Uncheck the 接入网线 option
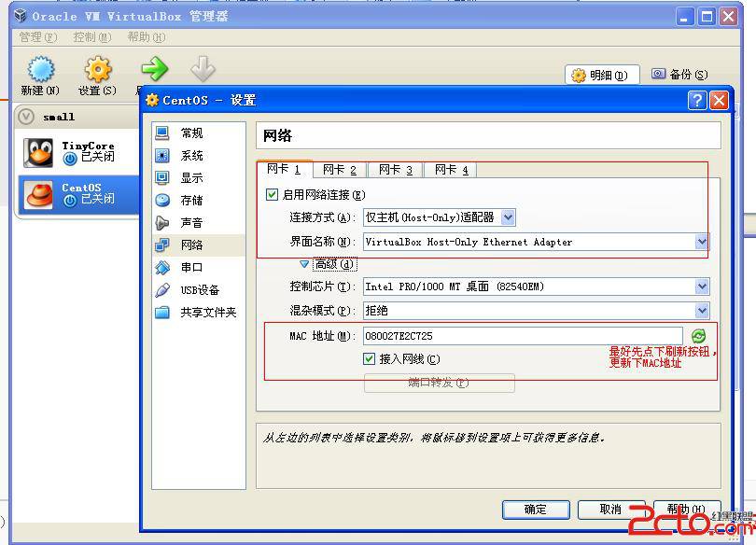This screenshot has height=545, width=756. pos(371,359)
